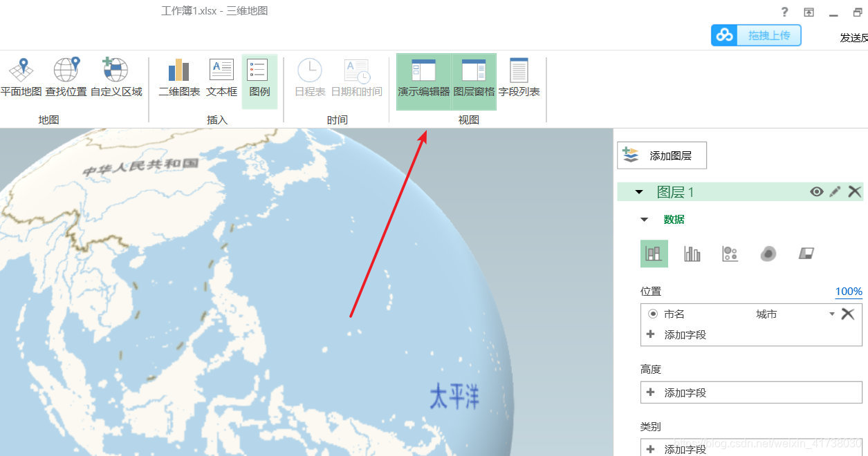Rename 图层 1 with the pencil icon

tap(835, 192)
